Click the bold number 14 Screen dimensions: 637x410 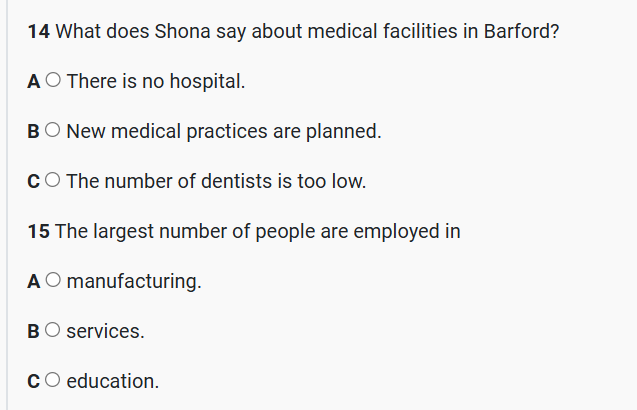39,31
